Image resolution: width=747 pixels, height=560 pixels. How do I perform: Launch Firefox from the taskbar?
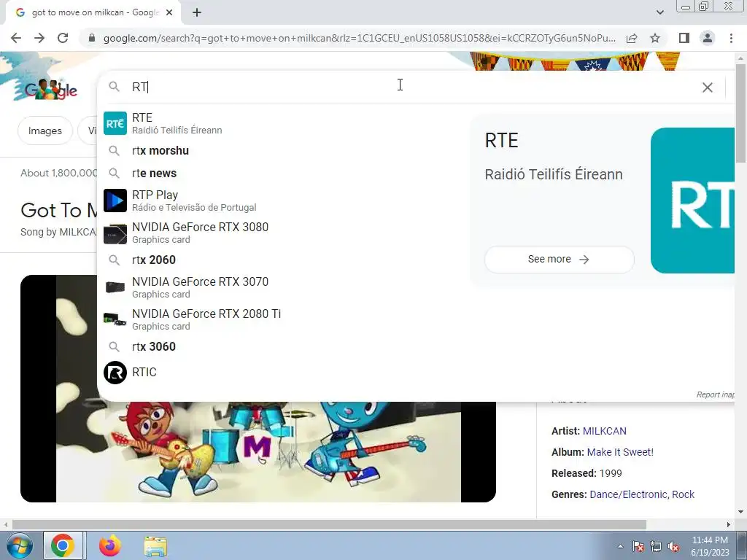(110, 546)
